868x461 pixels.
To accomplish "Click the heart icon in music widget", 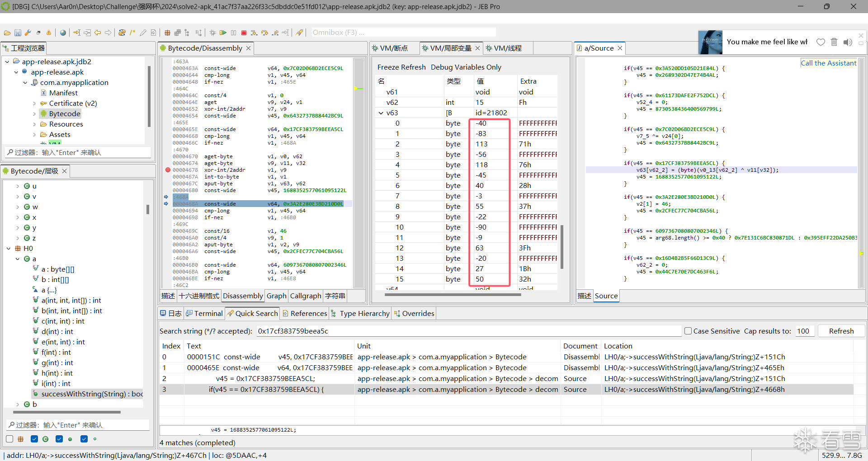I will click(x=821, y=42).
